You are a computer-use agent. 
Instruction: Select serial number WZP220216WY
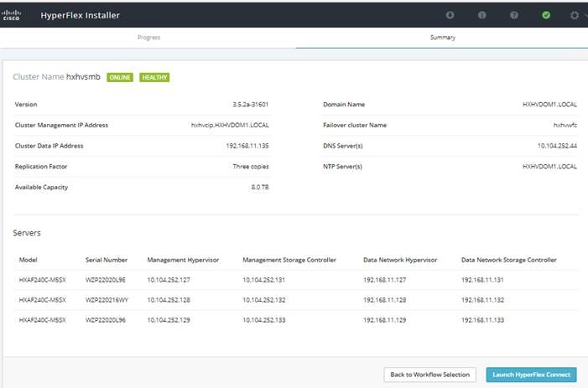point(107,300)
